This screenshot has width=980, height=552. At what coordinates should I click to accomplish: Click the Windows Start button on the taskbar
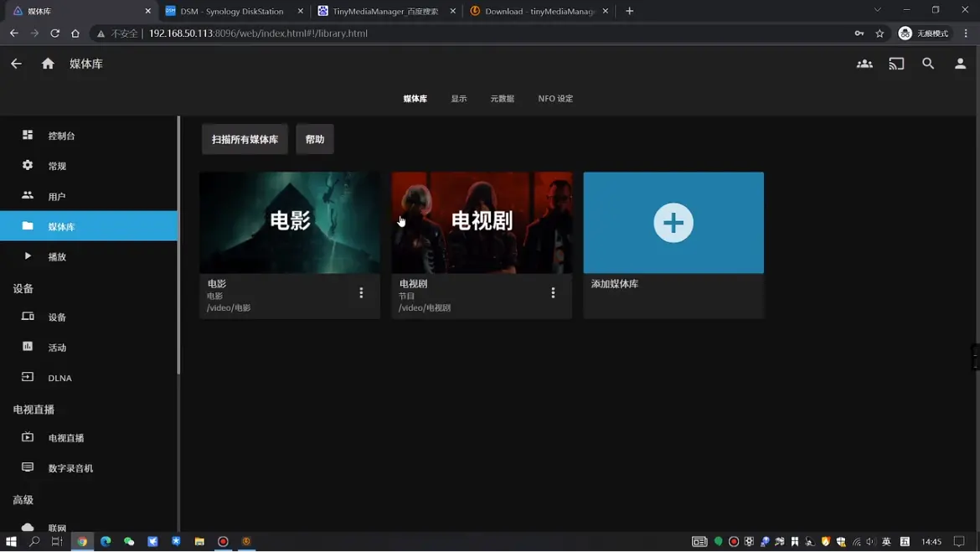pyautogui.click(x=11, y=542)
